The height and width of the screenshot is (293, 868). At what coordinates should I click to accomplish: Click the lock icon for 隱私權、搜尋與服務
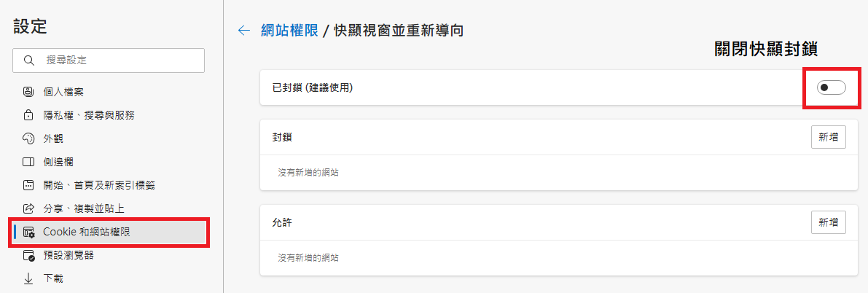[29, 115]
